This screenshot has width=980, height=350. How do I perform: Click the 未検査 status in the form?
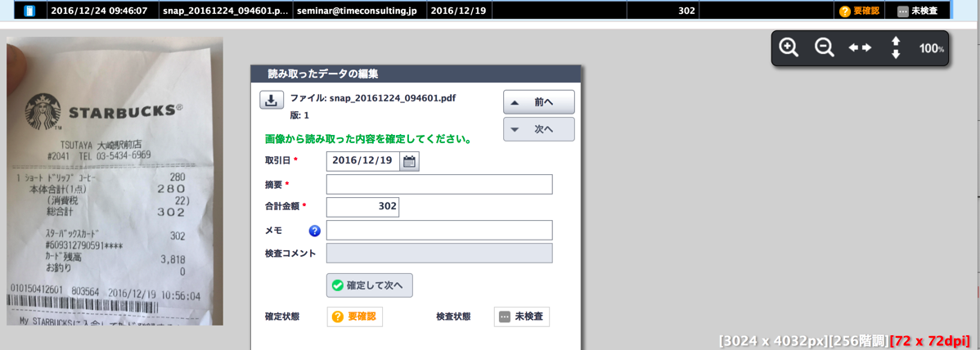(x=522, y=316)
